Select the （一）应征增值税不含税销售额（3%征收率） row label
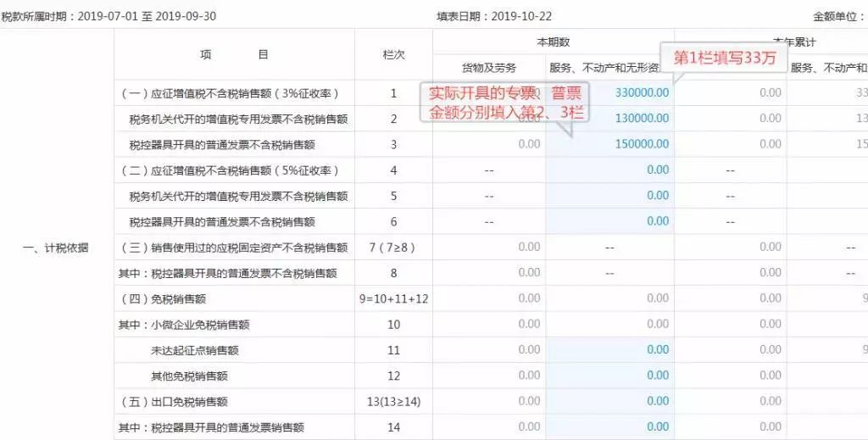Image resolution: width=868 pixels, height=440 pixels. [x=230, y=93]
